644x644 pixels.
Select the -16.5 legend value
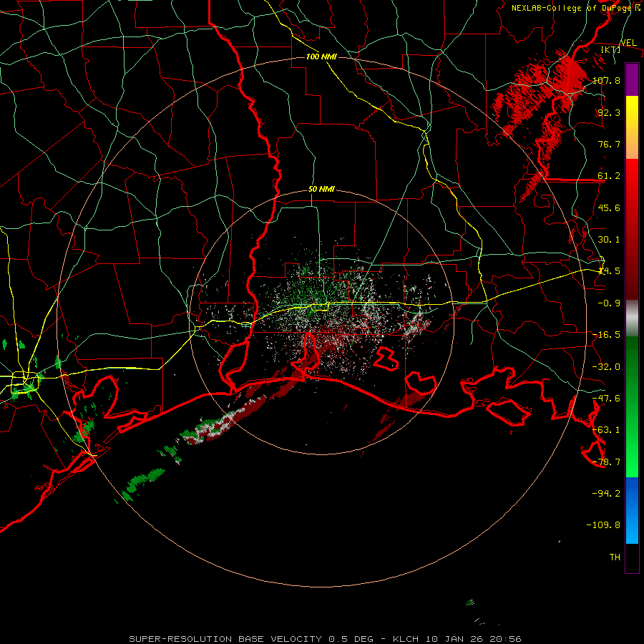(606, 335)
